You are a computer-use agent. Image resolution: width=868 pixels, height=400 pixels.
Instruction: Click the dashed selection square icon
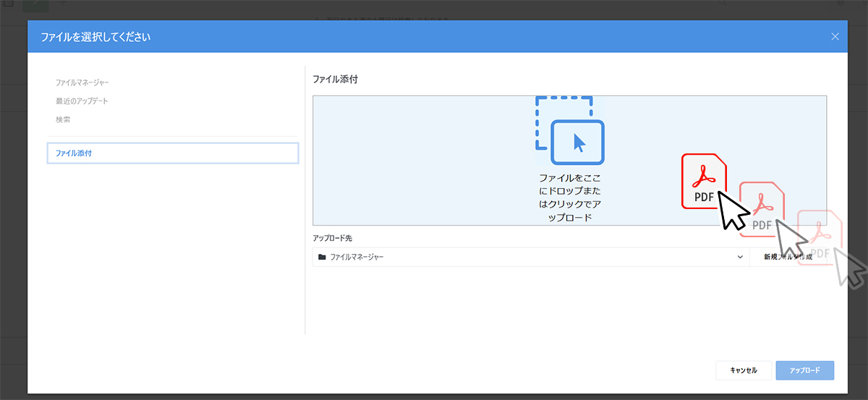tap(563, 122)
